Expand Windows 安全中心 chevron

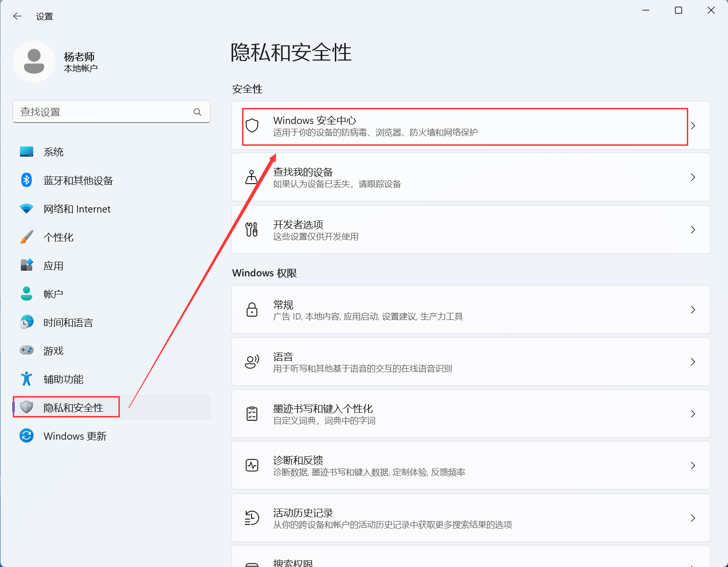pyautogui.click(x=693, y=125)
